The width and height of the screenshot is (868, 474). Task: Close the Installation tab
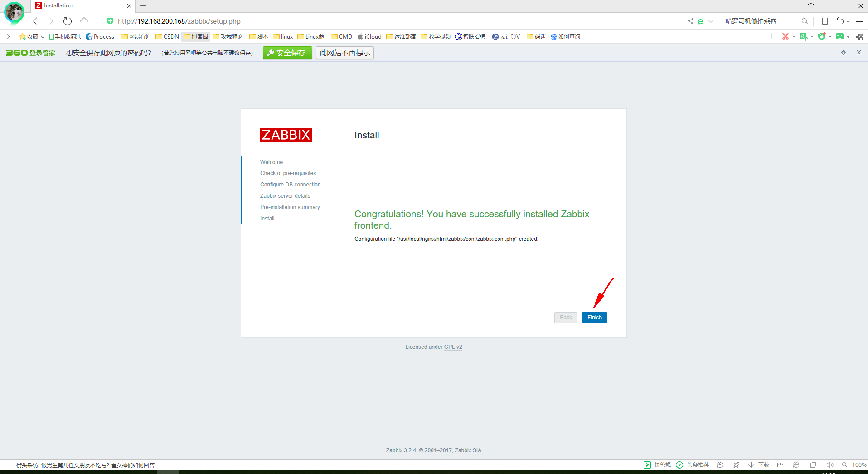[129, 6]
